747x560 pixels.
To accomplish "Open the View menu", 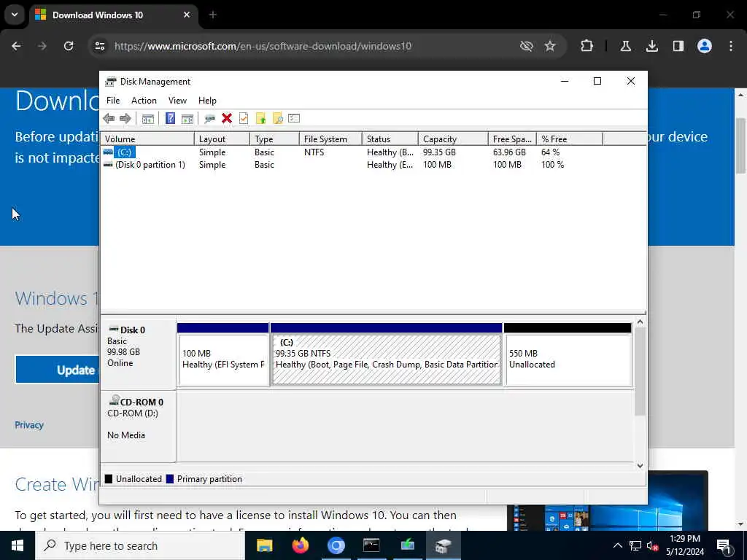I will pyautogui.click(x=177, y=101).
